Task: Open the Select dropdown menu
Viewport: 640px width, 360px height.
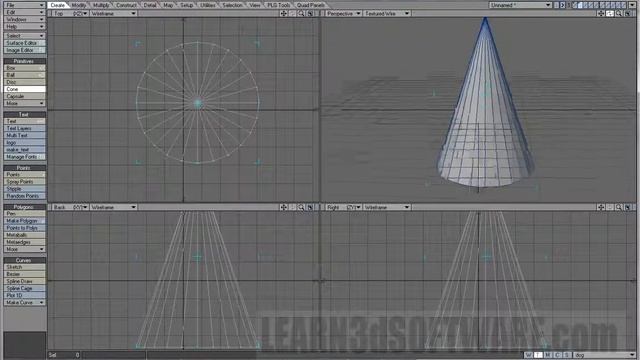Action: tap(24, 36)
